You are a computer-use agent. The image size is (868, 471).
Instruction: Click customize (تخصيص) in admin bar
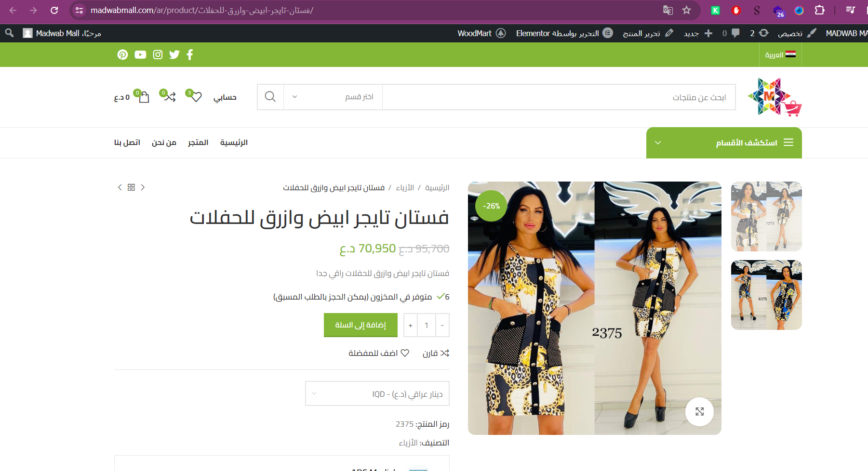click(x=797, y=33)
